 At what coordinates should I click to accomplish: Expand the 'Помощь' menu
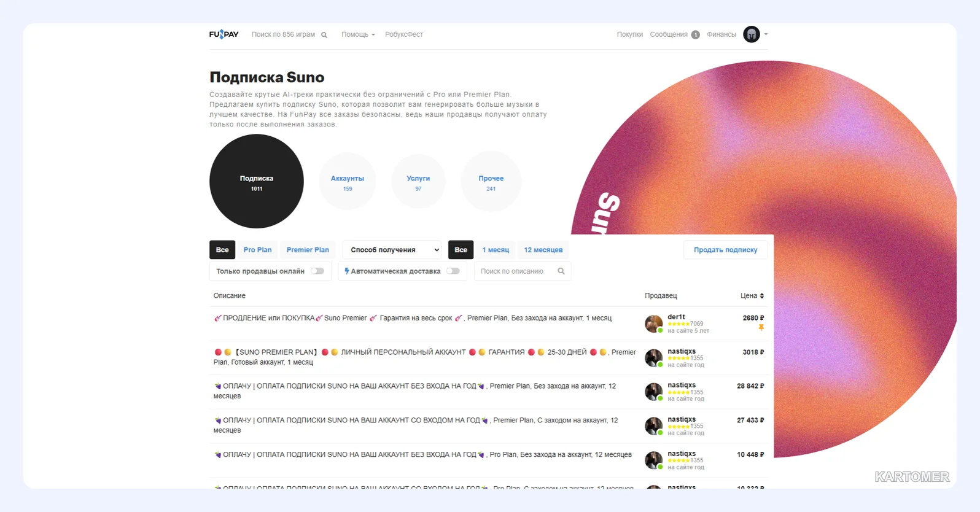[358, 34]
